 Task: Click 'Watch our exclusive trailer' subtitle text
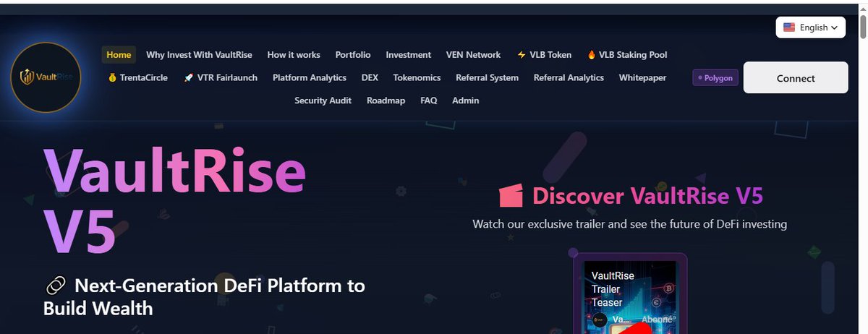629,224
